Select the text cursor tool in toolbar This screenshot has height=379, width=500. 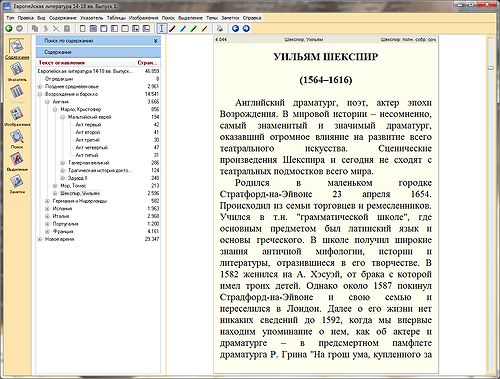pyautogui.click(x=162, y=29)
